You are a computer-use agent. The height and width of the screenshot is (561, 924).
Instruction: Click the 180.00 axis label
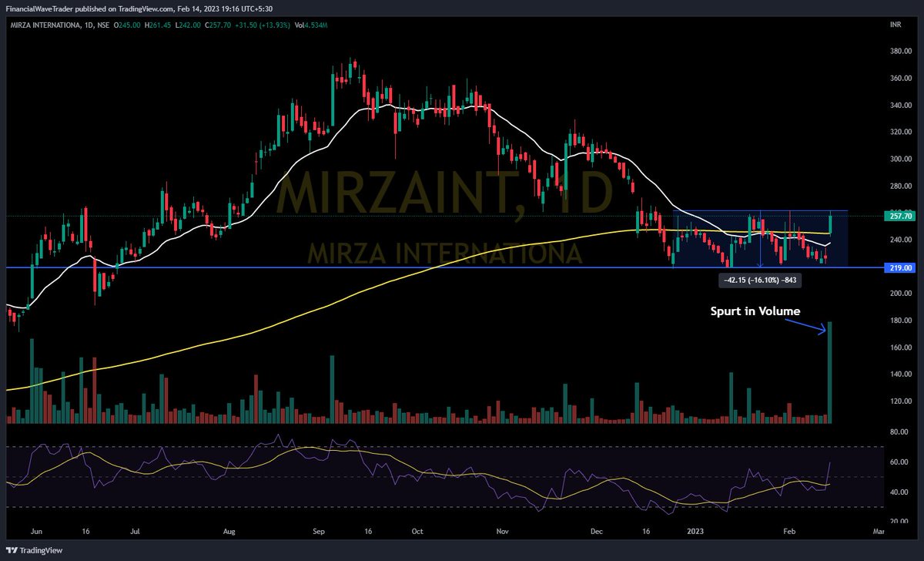click(x=902, y=321)
